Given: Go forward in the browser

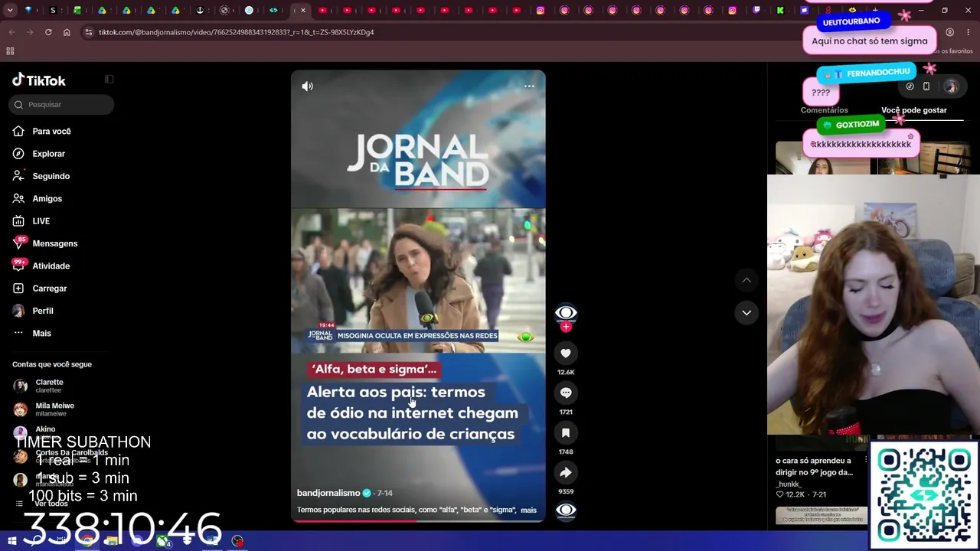Looking at the screenshot, I should (30, 32).
